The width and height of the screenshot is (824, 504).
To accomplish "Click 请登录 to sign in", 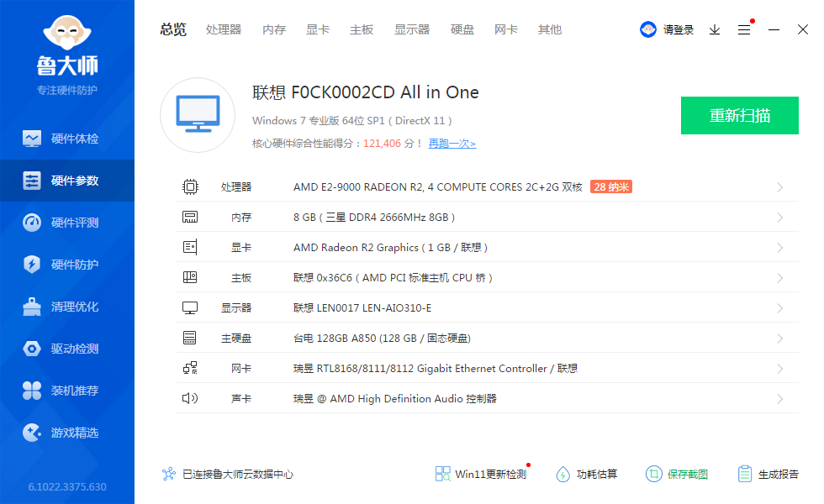I will (679, 30).
